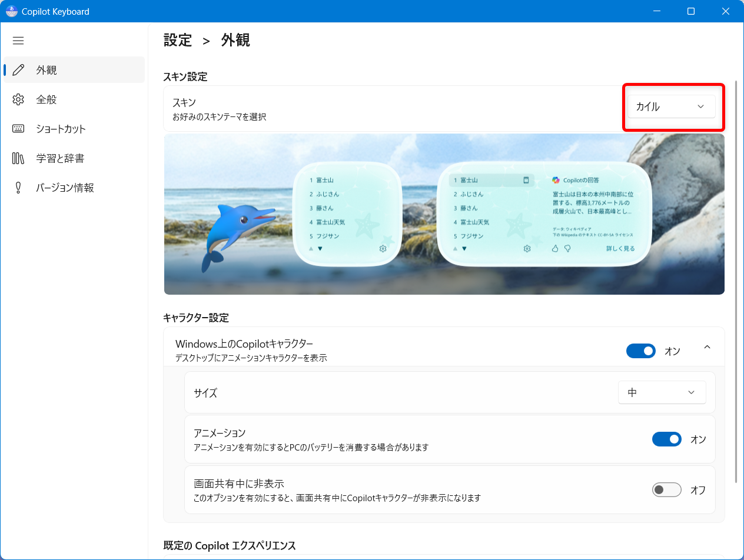The image size is (744, 560).
Task: Click the books icon beside 学習と辞書
Action: coord(18,158)
